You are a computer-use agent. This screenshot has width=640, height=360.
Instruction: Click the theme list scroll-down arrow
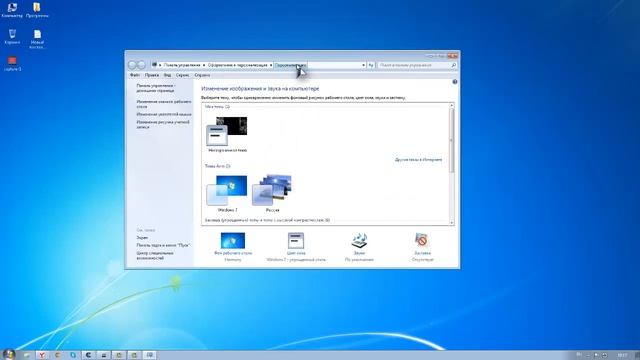(451, 222)
